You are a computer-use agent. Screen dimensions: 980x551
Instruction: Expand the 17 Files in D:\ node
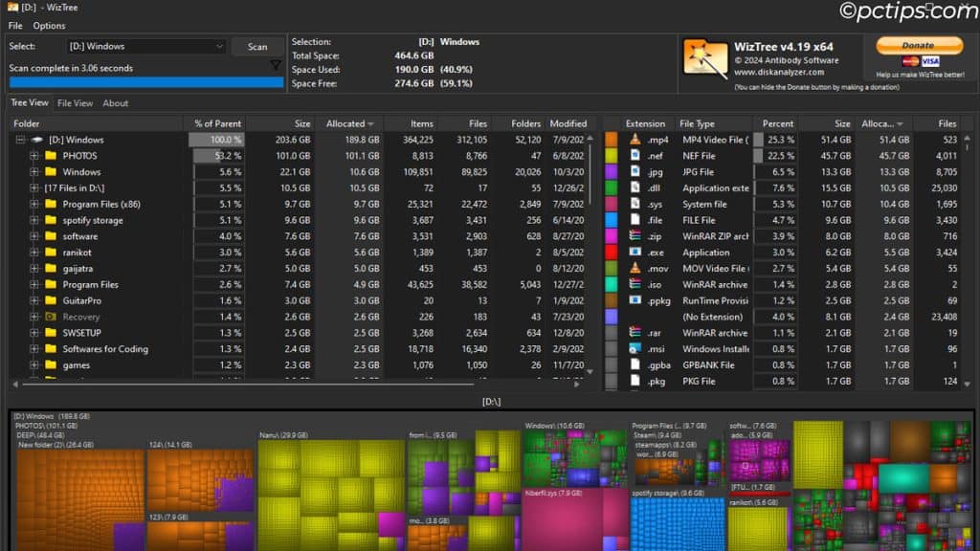tap(34, 188)
